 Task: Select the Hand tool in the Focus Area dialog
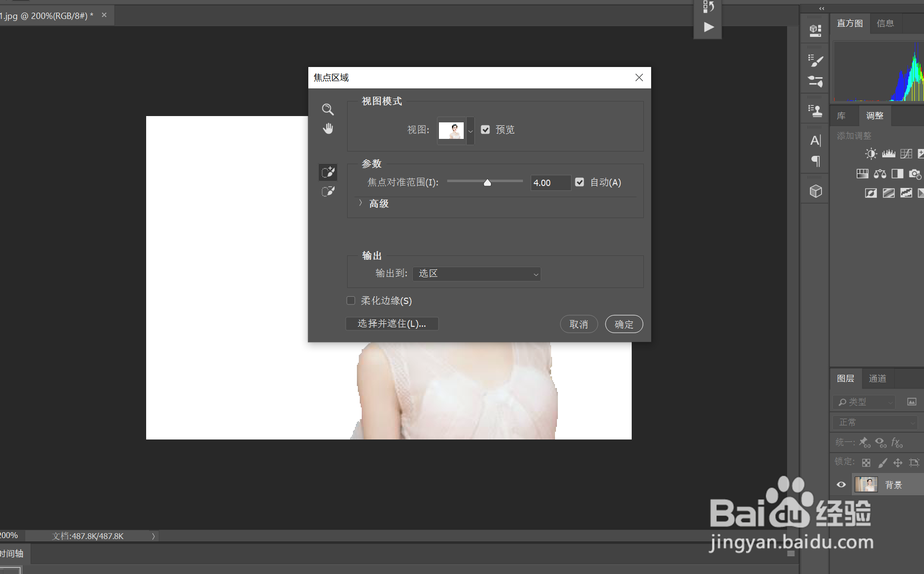328,128
